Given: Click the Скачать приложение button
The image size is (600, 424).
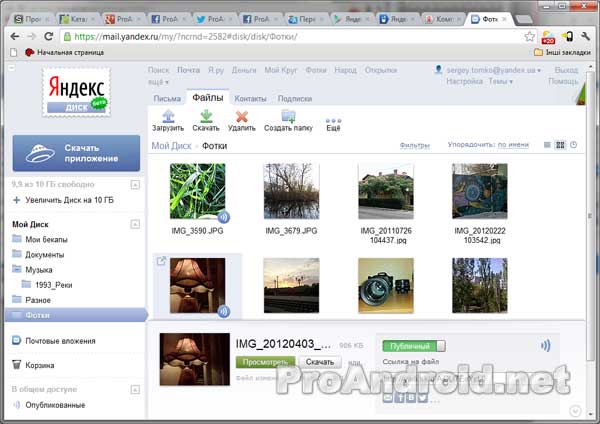Looking at the screenshot, I should pos(76,153).
